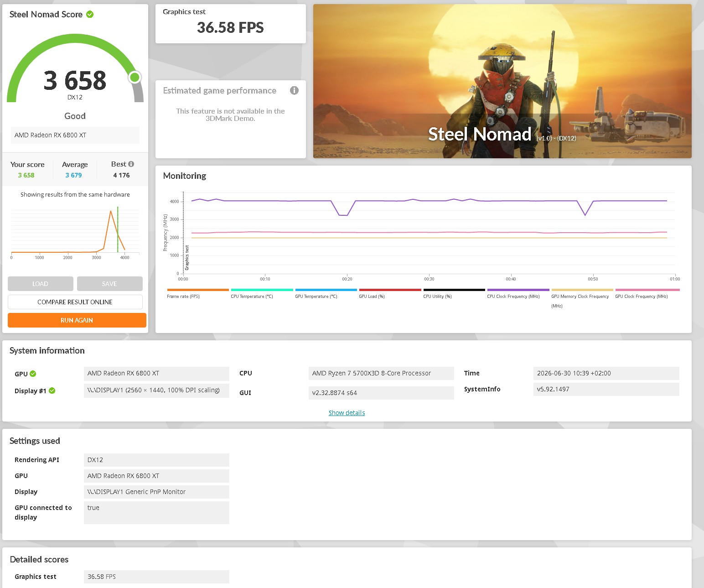Click the Best score 4 176

[x=121, y=175]
